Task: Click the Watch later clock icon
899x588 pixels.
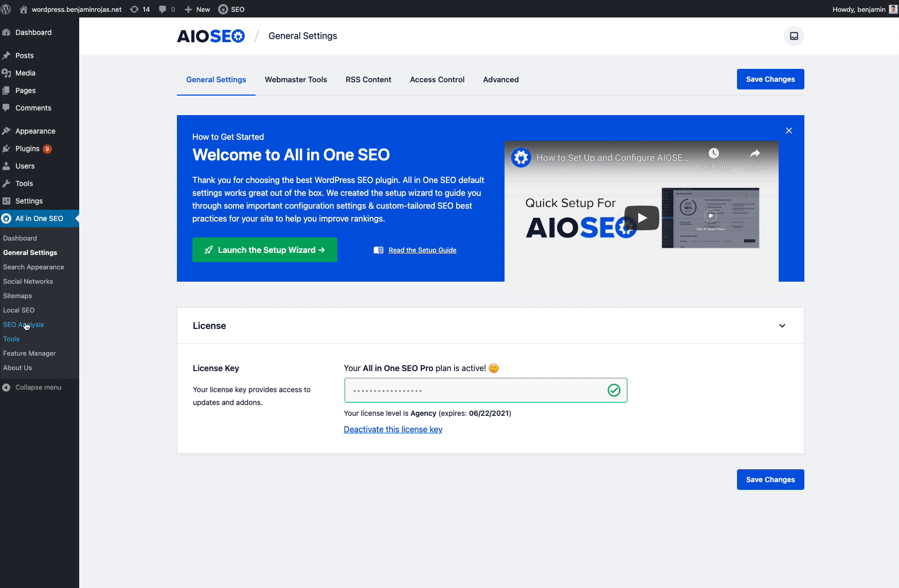Action: click(713, 154)
